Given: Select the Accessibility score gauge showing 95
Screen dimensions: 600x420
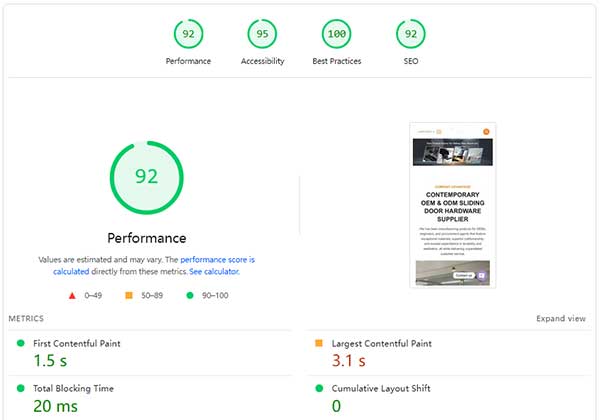Looking at the screenshot, I should coord(262,35).
